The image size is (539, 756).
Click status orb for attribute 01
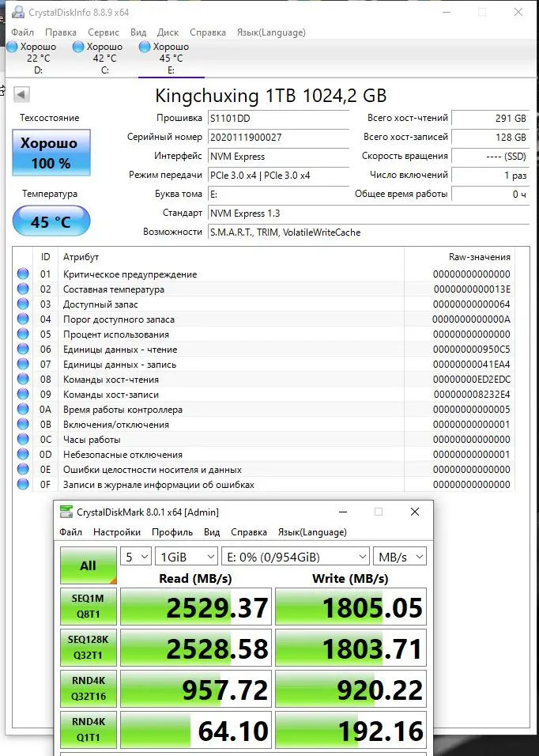tap(23, 274)
